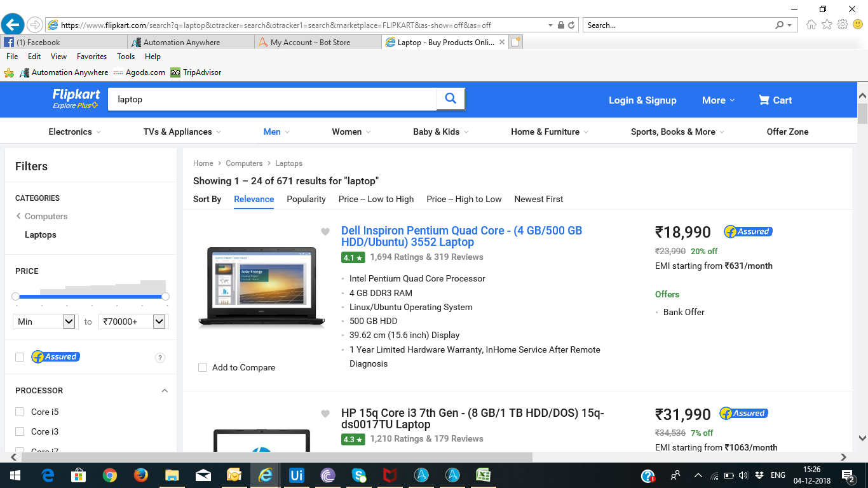Open UiPath from the taskbar

tap(297, 475)
